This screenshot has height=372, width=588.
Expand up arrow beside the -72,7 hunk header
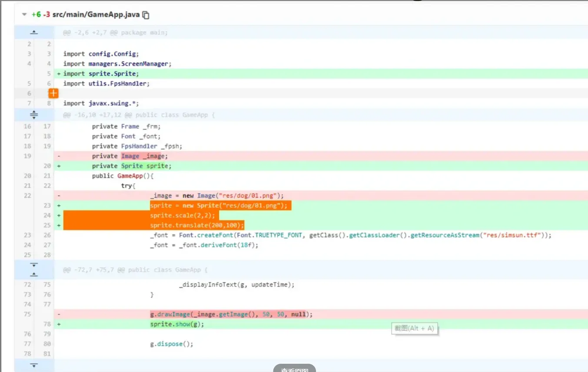click(x=34, y=275)
